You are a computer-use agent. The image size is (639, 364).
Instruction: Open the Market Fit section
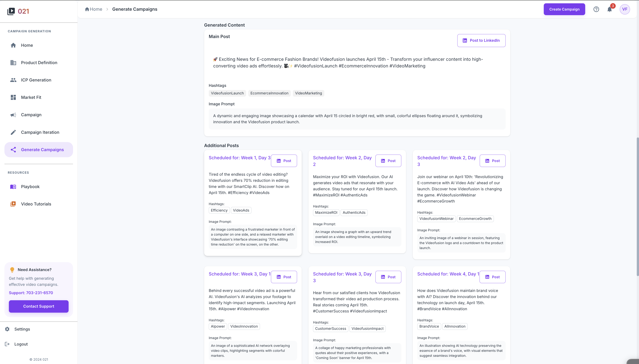(31, 97)
